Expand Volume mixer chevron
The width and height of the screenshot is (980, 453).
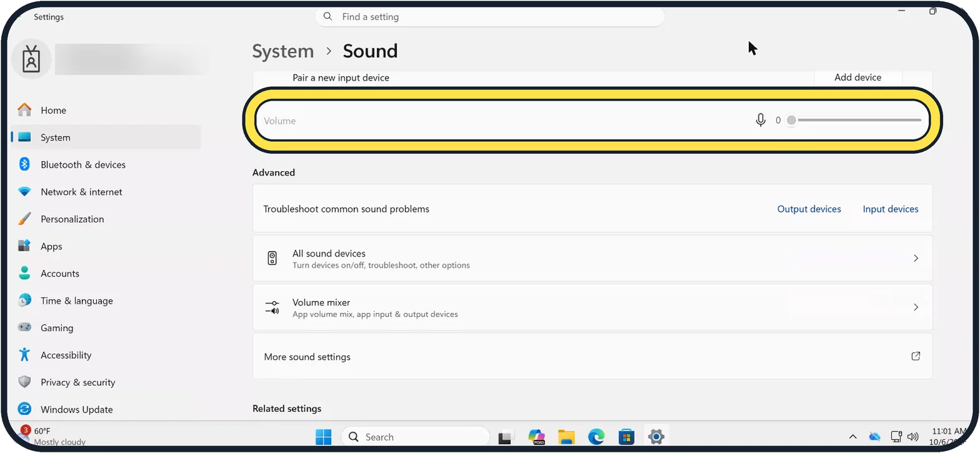click(x=916, y=307)
